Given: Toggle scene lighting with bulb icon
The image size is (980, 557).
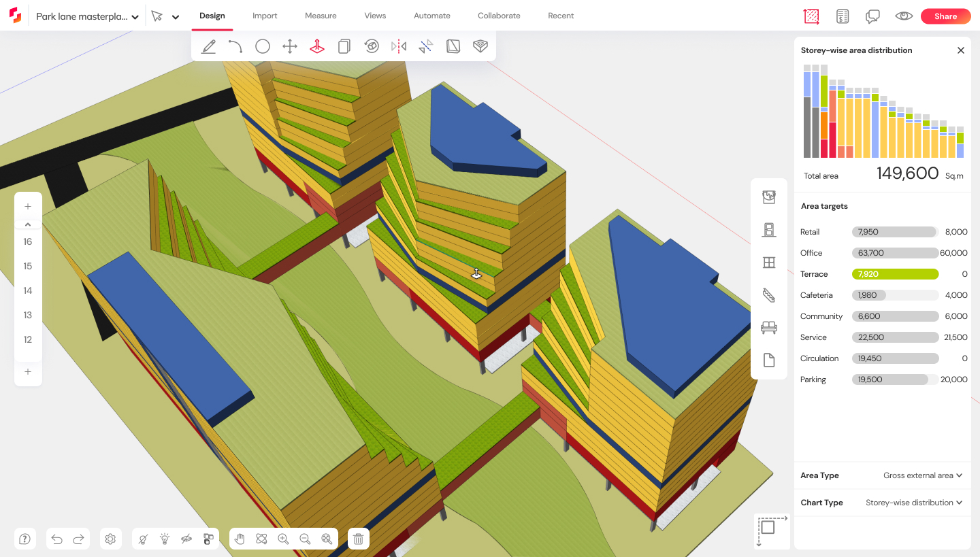Looking at the screenshot, I should pyautogui.click(x=165, y=539).
